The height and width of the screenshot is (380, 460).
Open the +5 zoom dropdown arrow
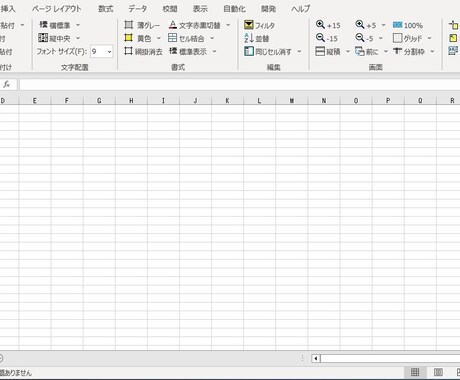point(383,25)
